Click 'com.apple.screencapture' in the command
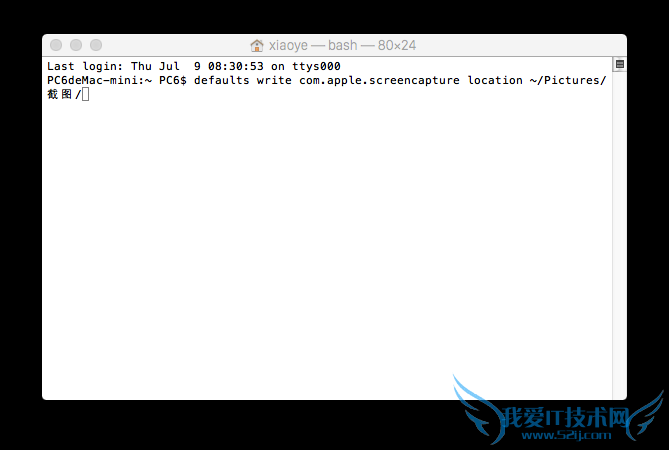This screenshot has height=450, width=669. 379,80
